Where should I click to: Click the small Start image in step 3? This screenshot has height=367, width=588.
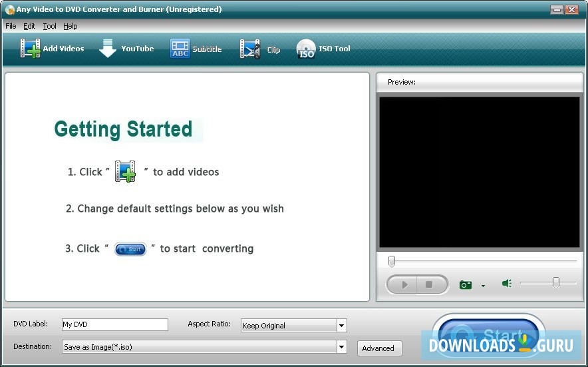pos(130,249)
